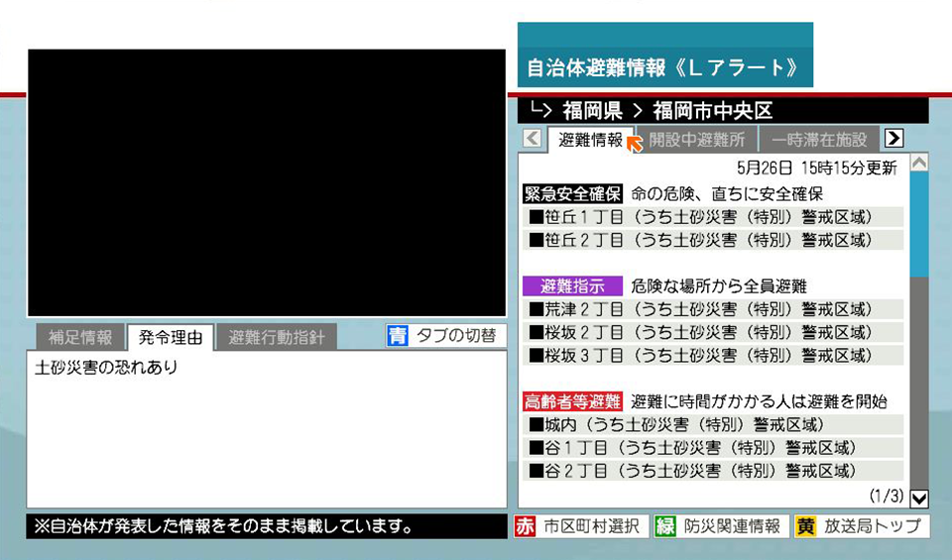This screenshot has height=560, width=952.
Task: Click the black video preview area
Action: pos(267,182)
